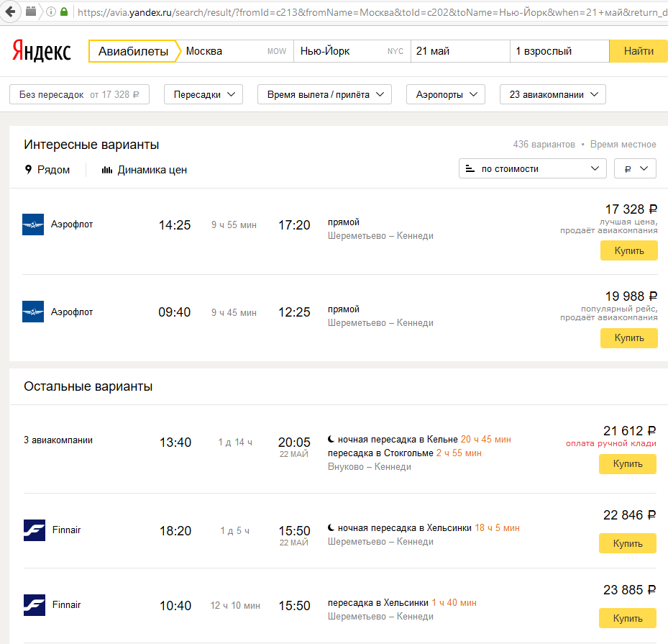This screenshot has width=668, height=644.
Task: Expand the 23 авиакомпании dropdown
Action: [x=552, y=94]
